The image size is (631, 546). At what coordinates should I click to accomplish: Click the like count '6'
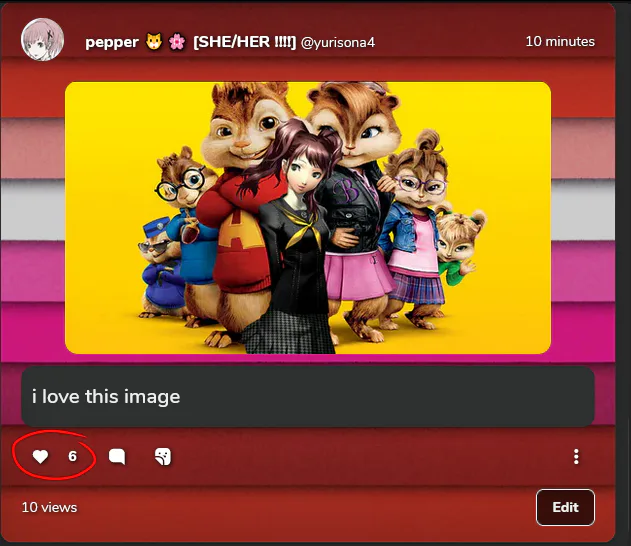72,456
